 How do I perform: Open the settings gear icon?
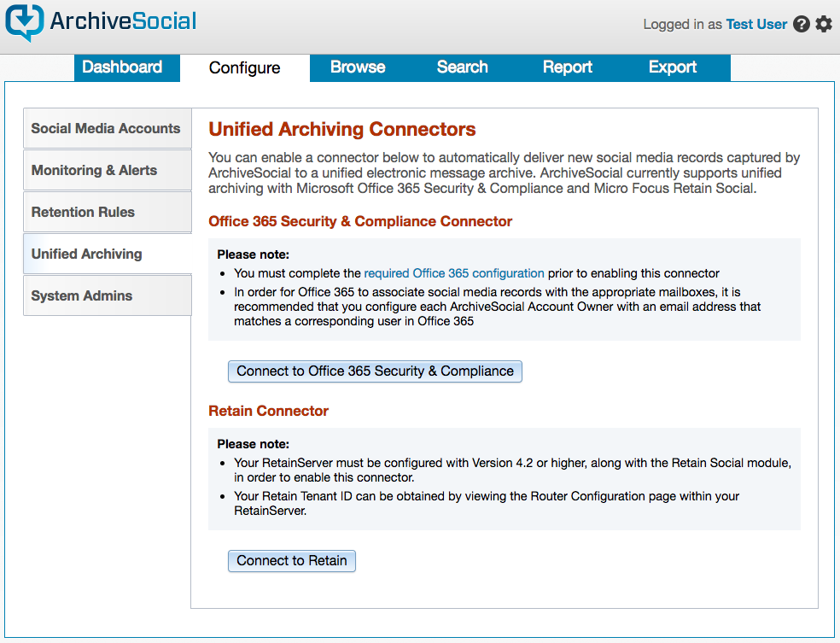click(824, 24)
